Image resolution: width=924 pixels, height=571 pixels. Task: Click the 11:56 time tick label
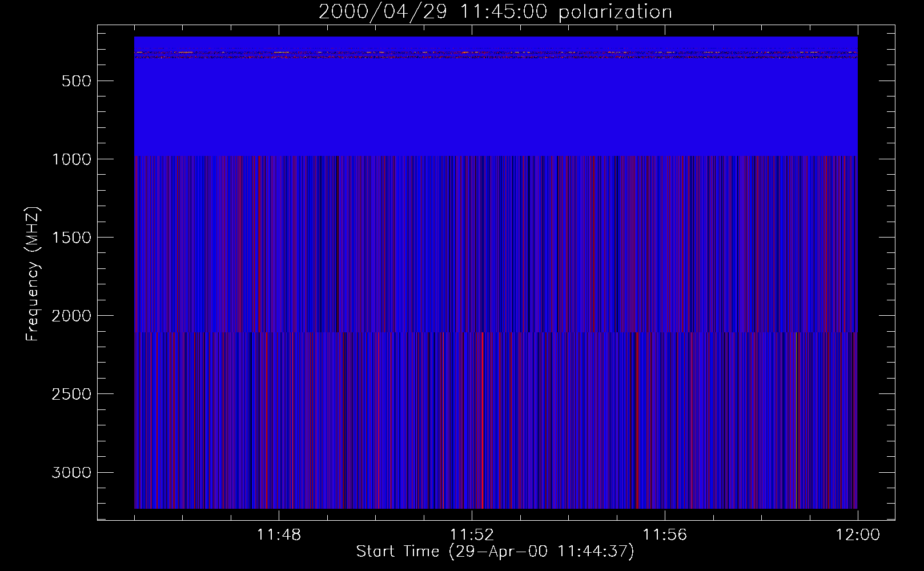coord(665,535)
